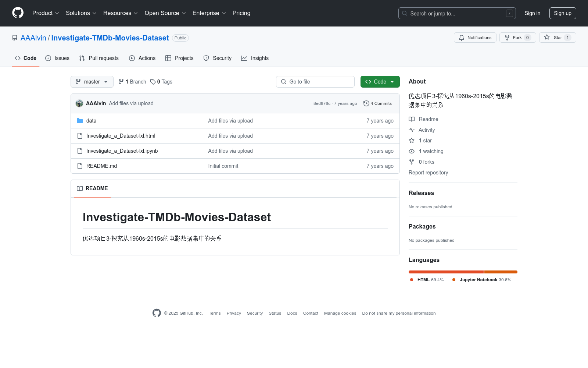Image resolution: width=588 pixels, height=368 pixels.
Task: Click the data folder icon
Action: [x=80, y=121]
